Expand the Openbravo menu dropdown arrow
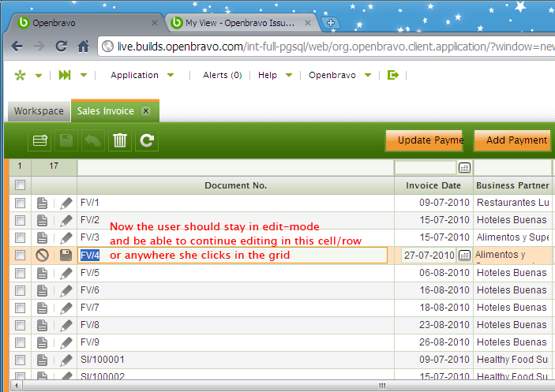Image resolution: width=555 pixels, height=392 pixels. [x=368, y=75]
